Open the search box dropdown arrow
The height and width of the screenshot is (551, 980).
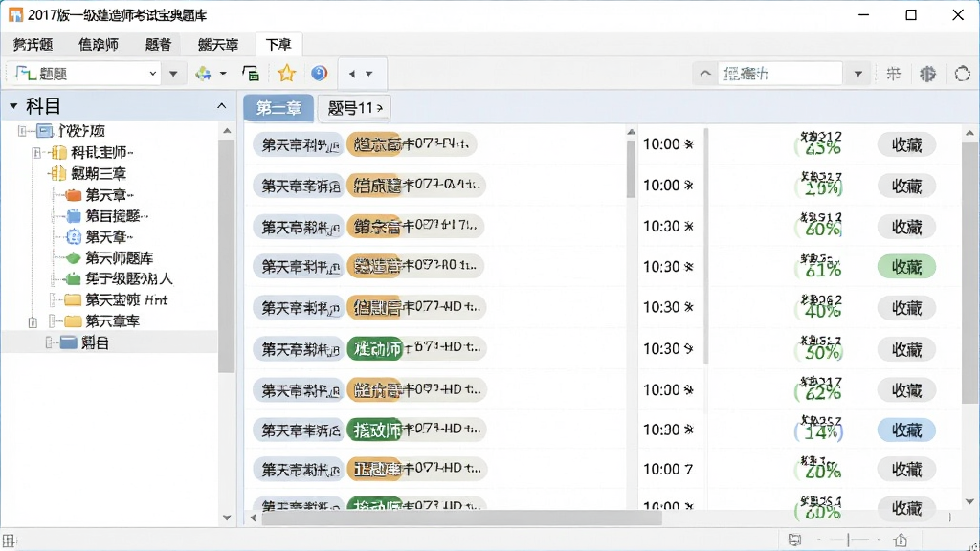(858, 74)
